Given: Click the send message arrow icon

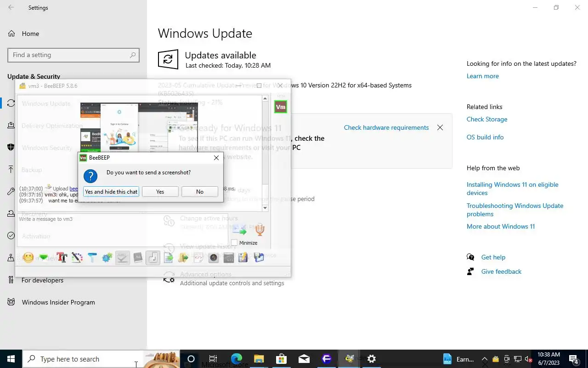Looking at the screenshot, I should (239, 230).
